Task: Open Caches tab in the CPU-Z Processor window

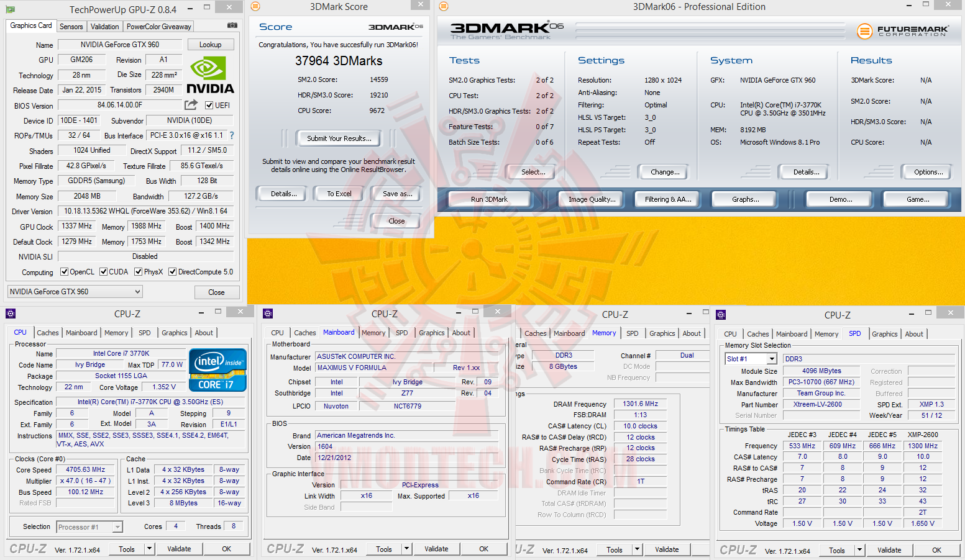Action: (x=48, y=333)
